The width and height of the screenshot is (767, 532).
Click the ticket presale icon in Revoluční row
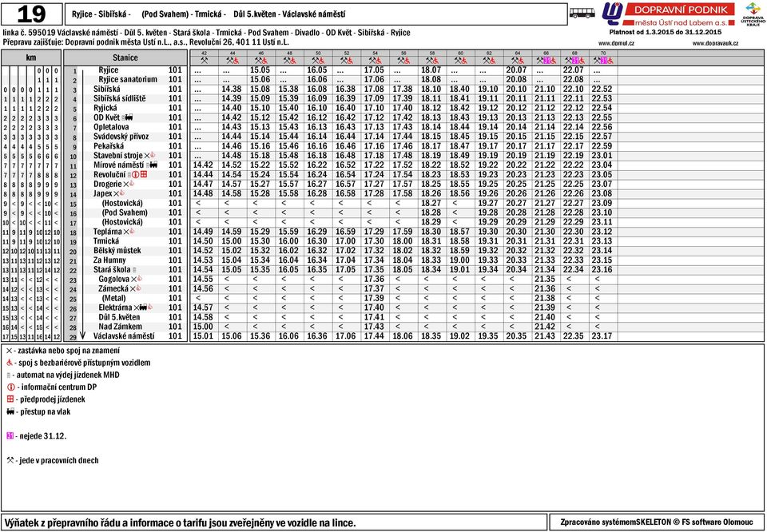(143, 175)
